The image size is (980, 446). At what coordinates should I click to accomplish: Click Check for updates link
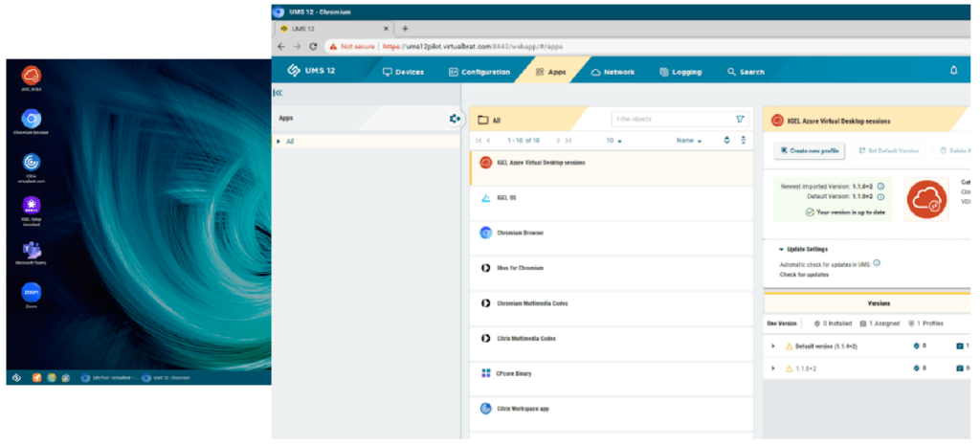(x=804, y=275)
